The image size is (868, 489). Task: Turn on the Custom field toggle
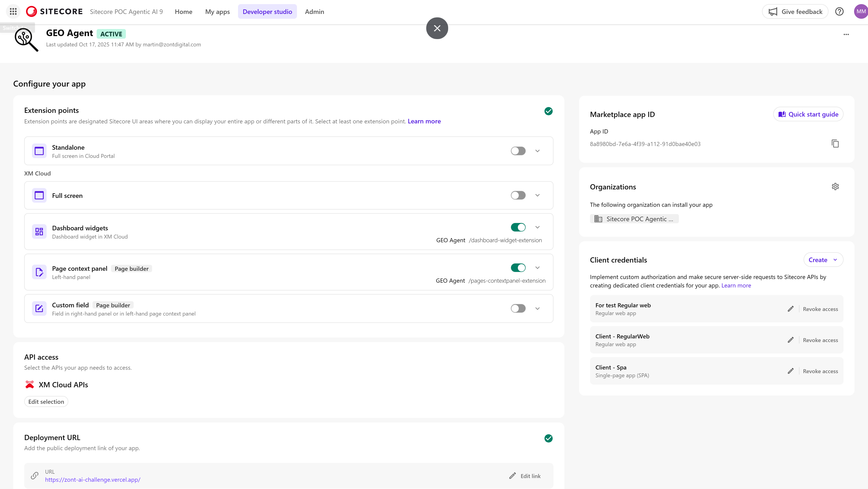pos(518,308)
